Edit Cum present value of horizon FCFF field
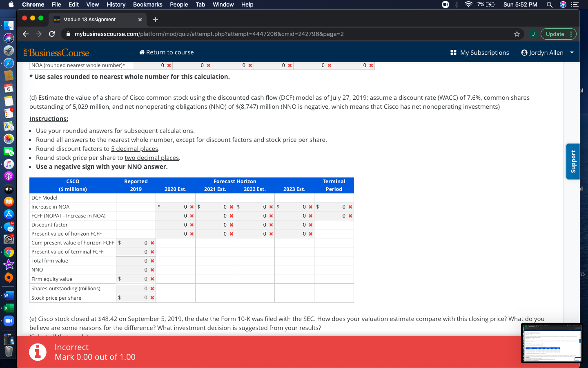Viewport: 588px width, 368px height. [x=136, y=243]
